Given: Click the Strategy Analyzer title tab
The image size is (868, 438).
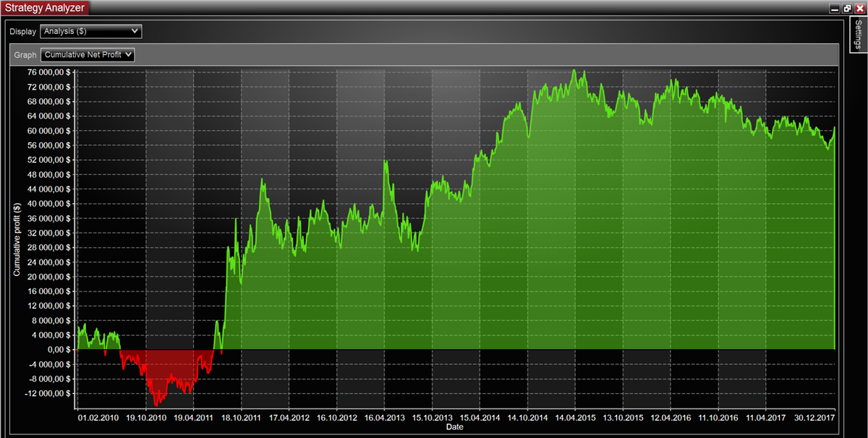Looking at the screenshot, I should [x=45, y=9].
